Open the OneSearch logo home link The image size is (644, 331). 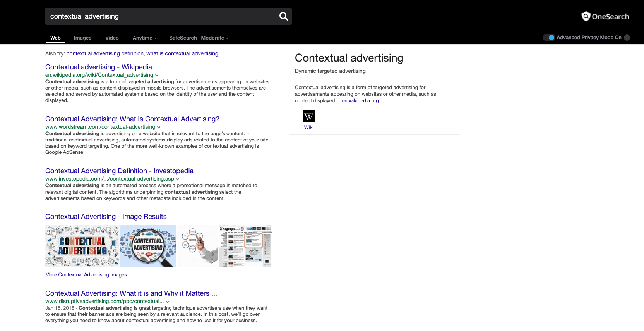[x=605, y=16]
